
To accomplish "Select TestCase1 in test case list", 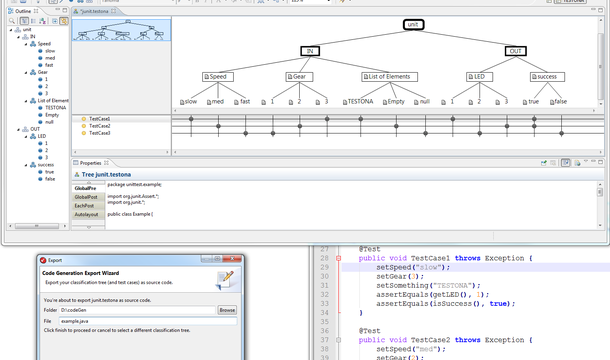I will pos(100,119).
